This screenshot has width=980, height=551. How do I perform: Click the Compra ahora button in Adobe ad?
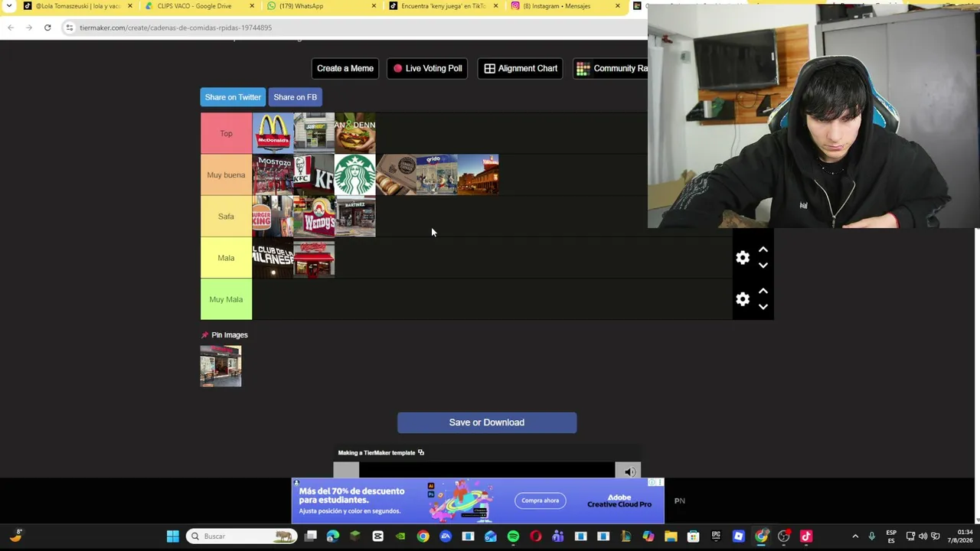tap(541, 500)
